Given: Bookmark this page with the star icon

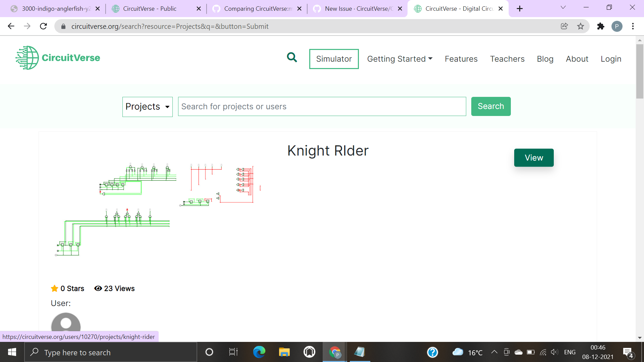Looking at the screenshot, I should pyautogui.click(x=581, y=26).
